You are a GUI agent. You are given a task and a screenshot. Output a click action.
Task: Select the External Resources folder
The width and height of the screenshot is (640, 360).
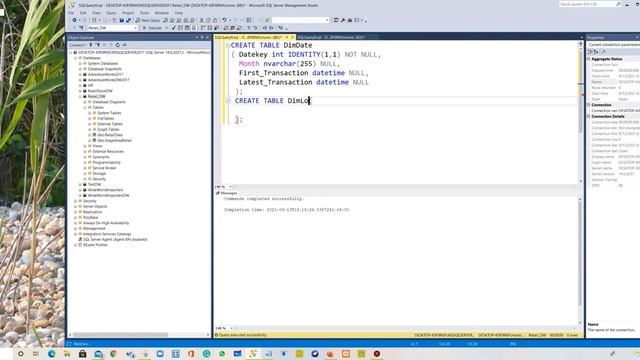tap(108, 151)
